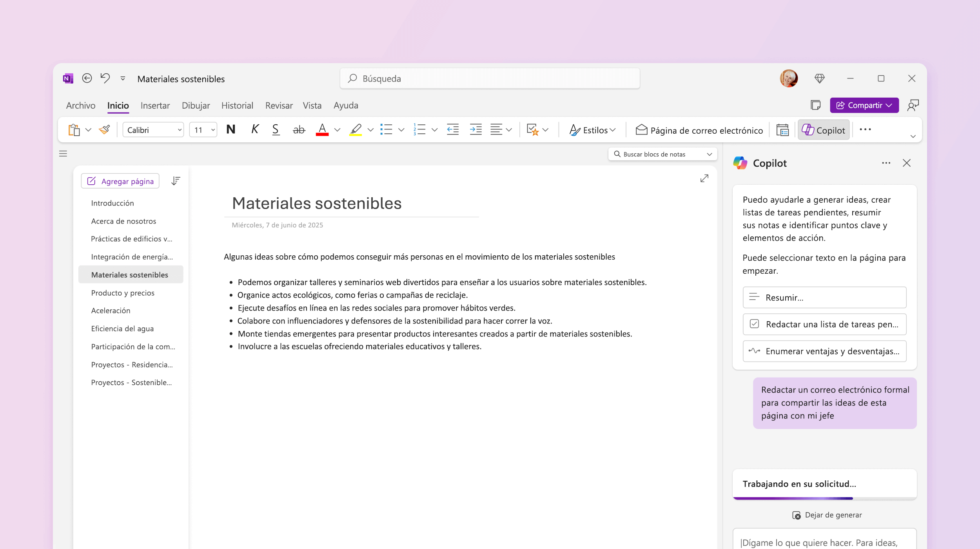Switch to the Vista tab
This screenshot has width=980, height=549.
click(x=312, y=105)
